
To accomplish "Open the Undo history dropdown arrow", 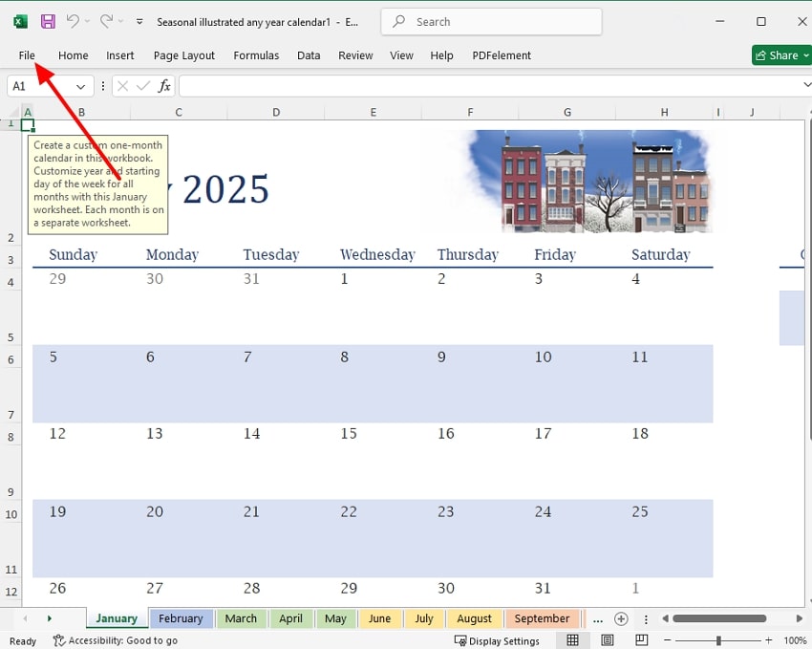I will pyautogui.click(x=88, y=21).
